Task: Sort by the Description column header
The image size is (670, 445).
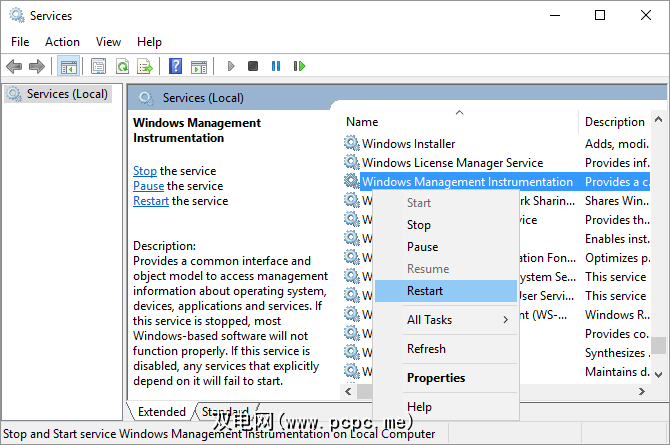Action: tap(614, 122)
